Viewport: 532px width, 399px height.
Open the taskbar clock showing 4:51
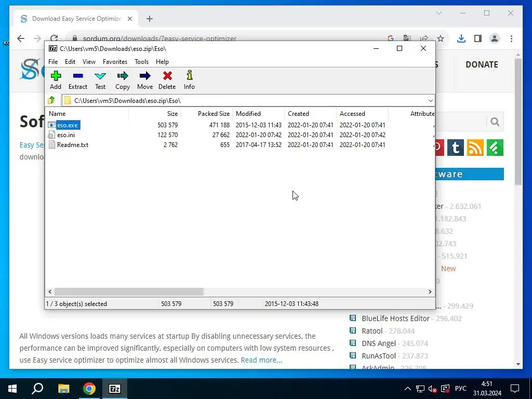point(487,389)
